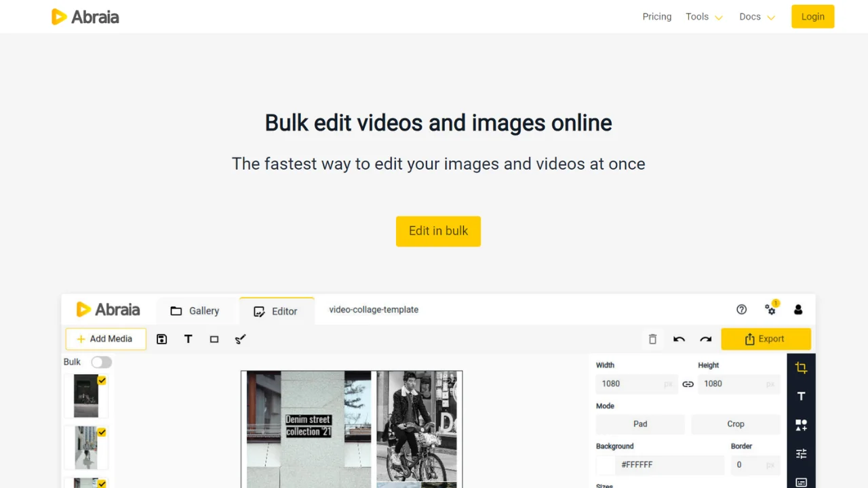Switch to the Gallery tab
Image resolution: width=868 pixels, height=488 pixels.
pos(195,310)
